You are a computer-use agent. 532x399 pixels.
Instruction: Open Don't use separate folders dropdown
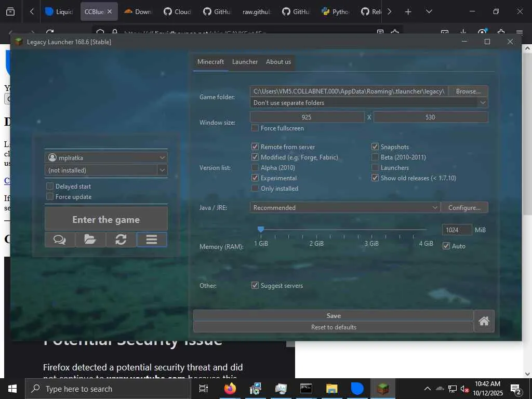pos(369,103)
